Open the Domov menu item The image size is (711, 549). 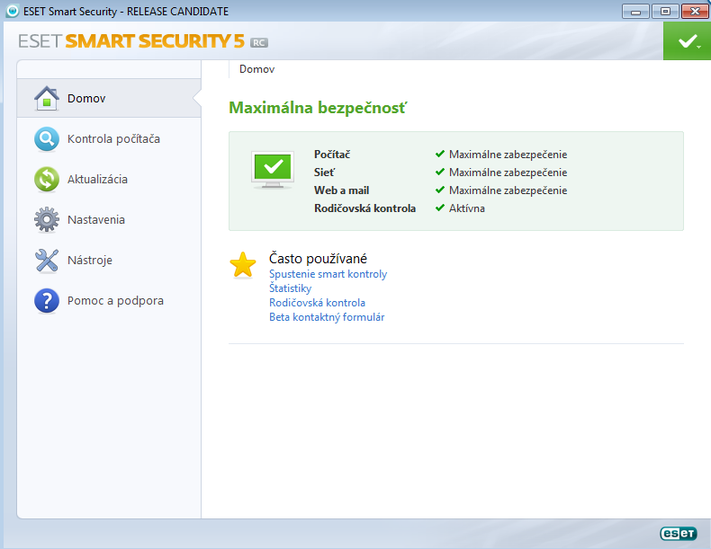click(x=109, y=98)
